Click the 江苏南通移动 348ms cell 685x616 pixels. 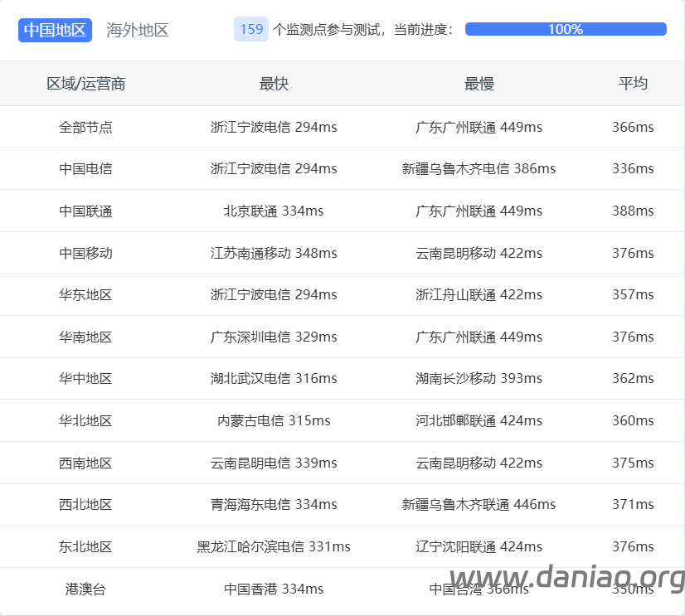point(274,253)
